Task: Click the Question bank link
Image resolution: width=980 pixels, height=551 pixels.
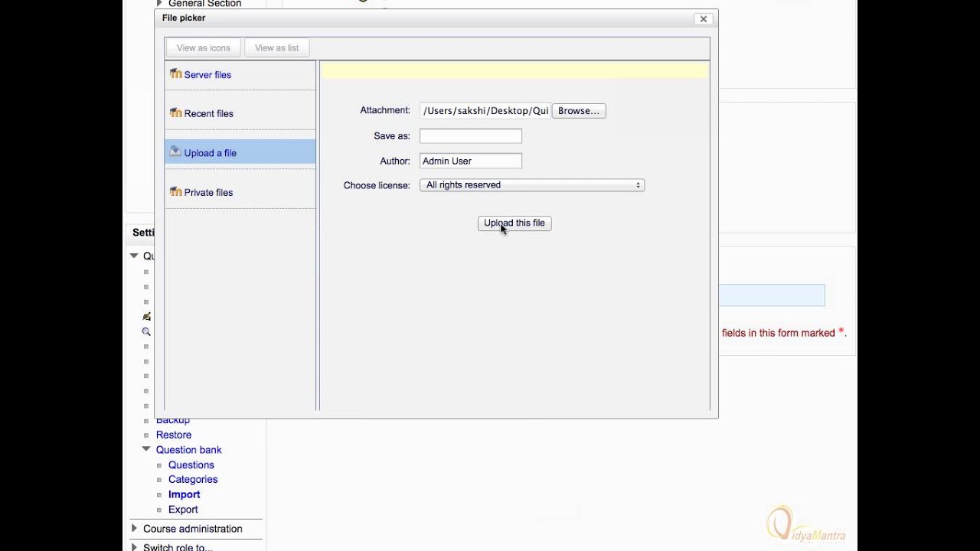Action: coord(189,450)
